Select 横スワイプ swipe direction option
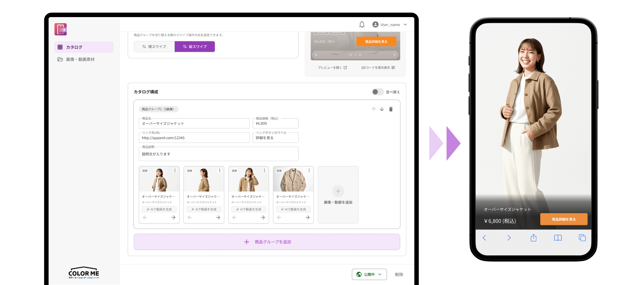Viewport: 644px width, 285px height. coord(154,47)
